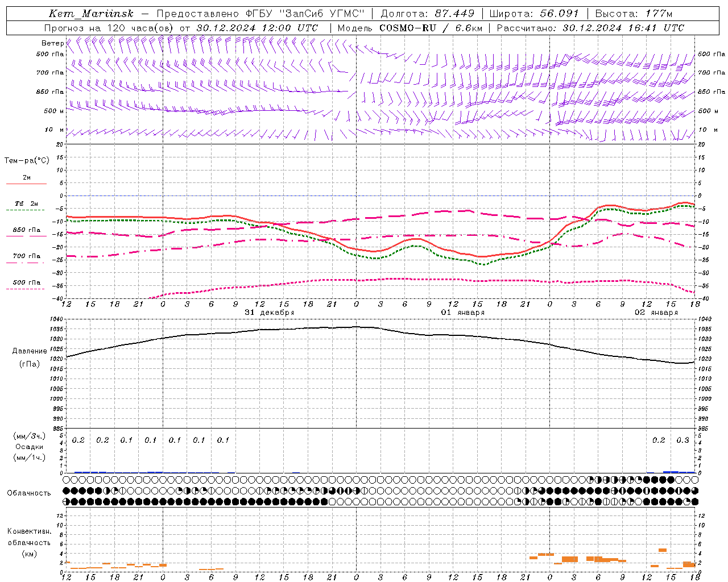
Task: Click the date label 31 декабря
Action: point(270,313)
